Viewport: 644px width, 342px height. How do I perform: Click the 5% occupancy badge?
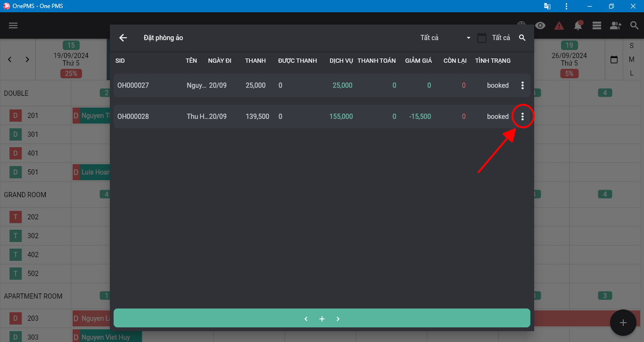point(570,74)
